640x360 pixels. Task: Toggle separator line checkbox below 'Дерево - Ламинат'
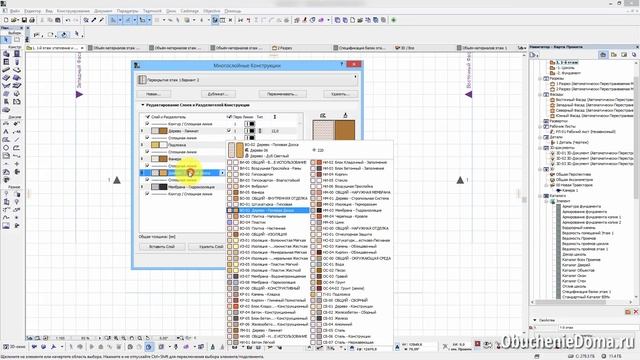click(148, 138)
